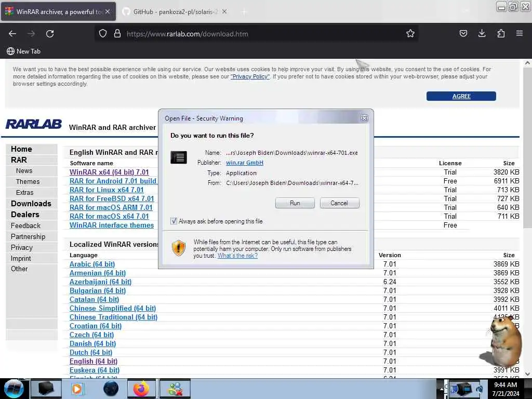Open the win.rar GmbH publisher link
Screen dimensions: 532x399
coord(245,163)
